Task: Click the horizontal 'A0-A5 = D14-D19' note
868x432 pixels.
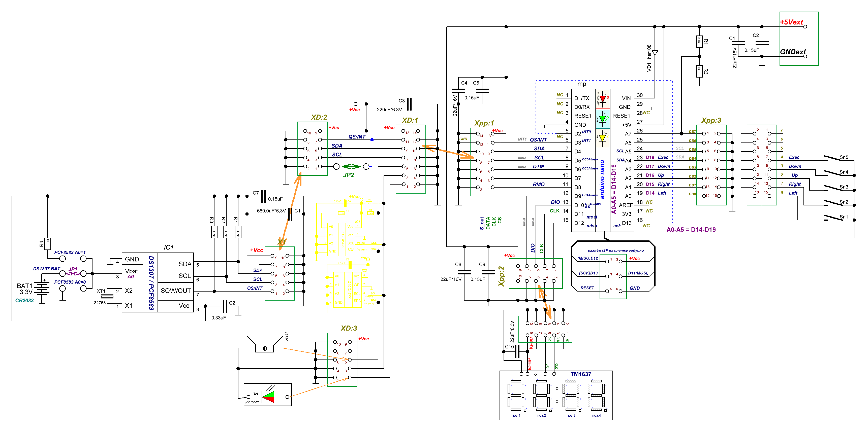Action: pyautogui.click(x=691, y=229)
